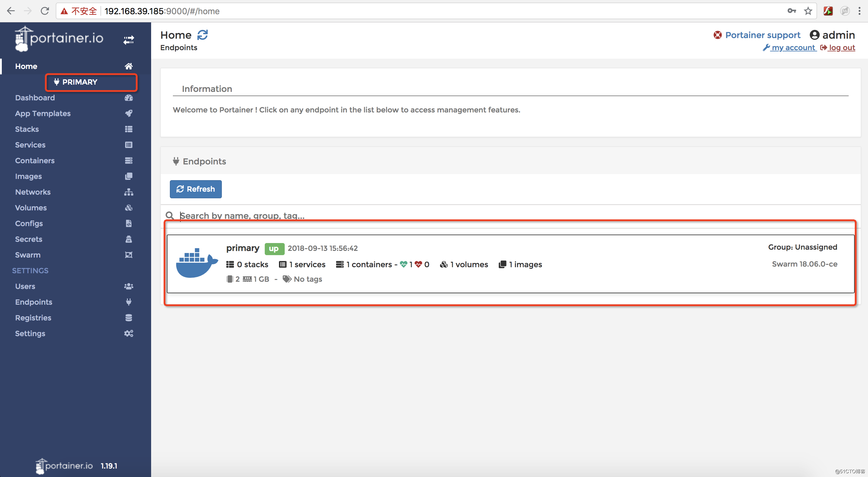
Task: Open the browser three-dot menu
Action: (859, 11)
